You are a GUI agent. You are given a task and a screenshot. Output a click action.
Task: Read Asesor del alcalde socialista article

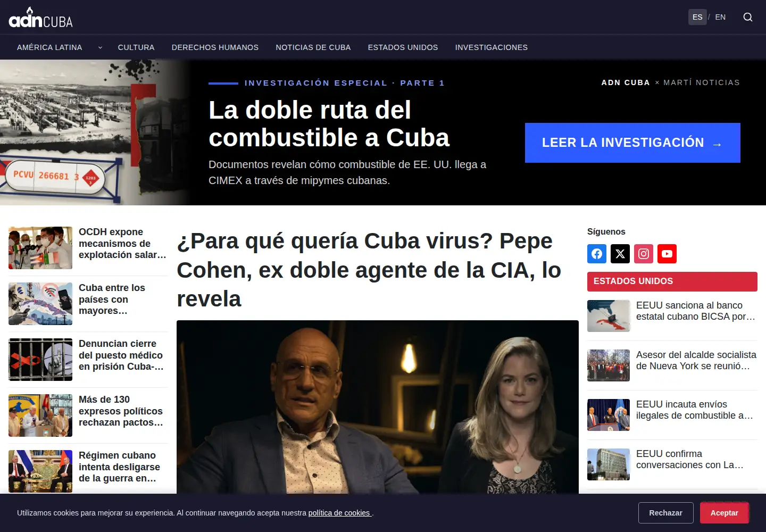(x=696, y=360)
